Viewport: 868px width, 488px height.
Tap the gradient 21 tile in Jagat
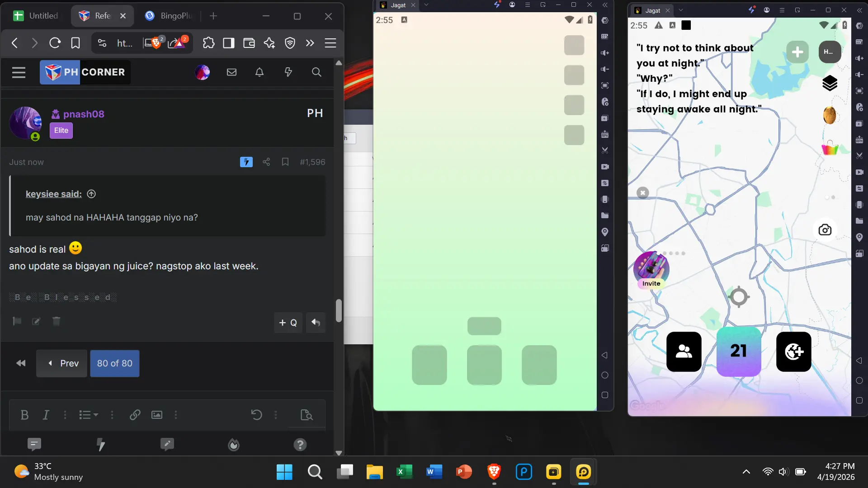tap(739, 352)
